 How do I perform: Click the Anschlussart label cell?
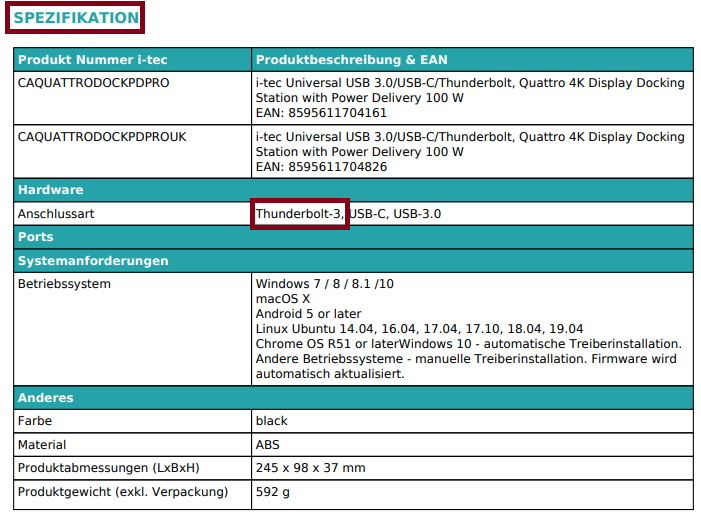tap(132, 214)
